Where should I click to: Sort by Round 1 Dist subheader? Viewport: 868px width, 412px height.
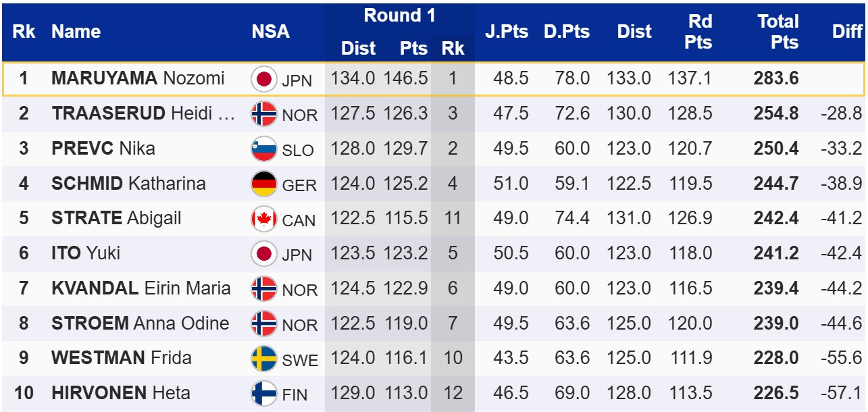[x=358, y=49]
